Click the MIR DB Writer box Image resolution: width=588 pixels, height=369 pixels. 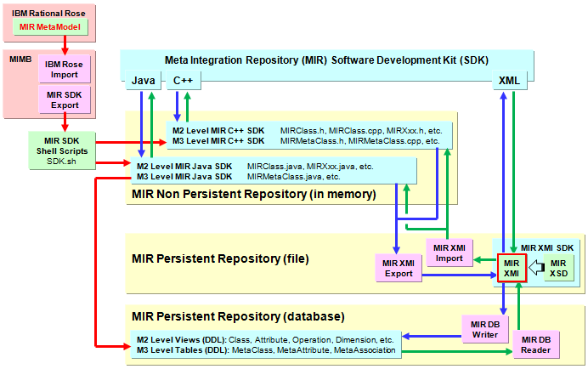point(485,329)
